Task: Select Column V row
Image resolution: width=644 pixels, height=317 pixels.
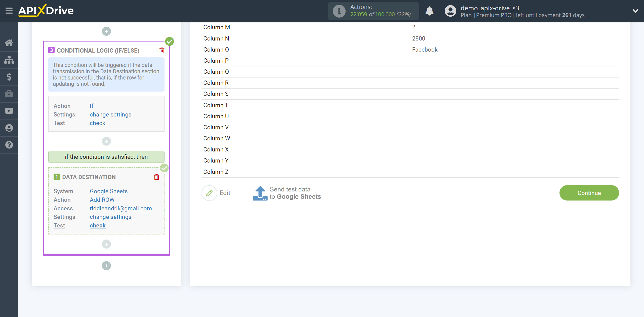Action: [x=410, y=127]
